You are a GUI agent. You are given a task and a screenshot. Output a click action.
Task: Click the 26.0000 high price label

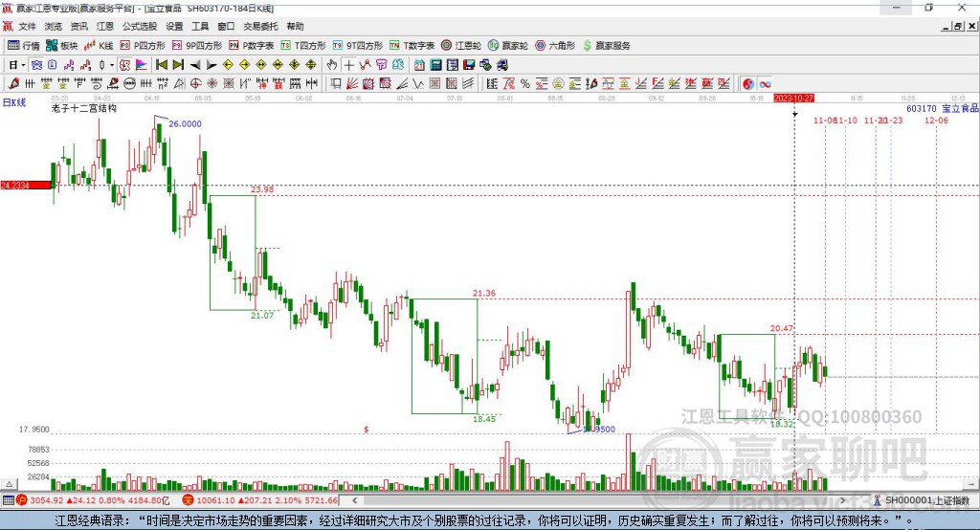pos(185,123)
